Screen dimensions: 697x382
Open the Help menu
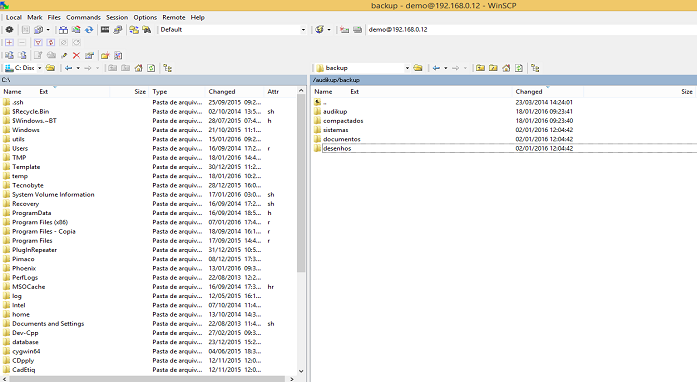point(197,17)
